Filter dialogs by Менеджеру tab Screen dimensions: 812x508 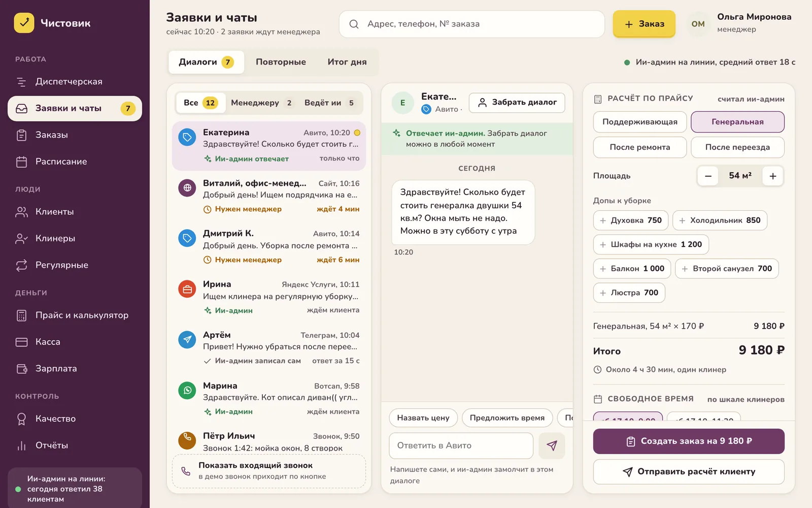(x=261, y=103)
